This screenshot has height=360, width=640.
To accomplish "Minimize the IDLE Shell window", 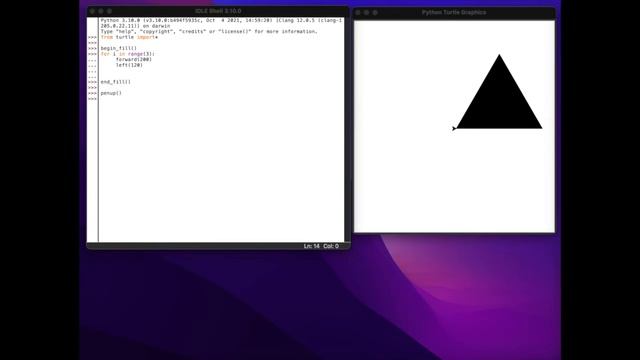I will 101,11.
